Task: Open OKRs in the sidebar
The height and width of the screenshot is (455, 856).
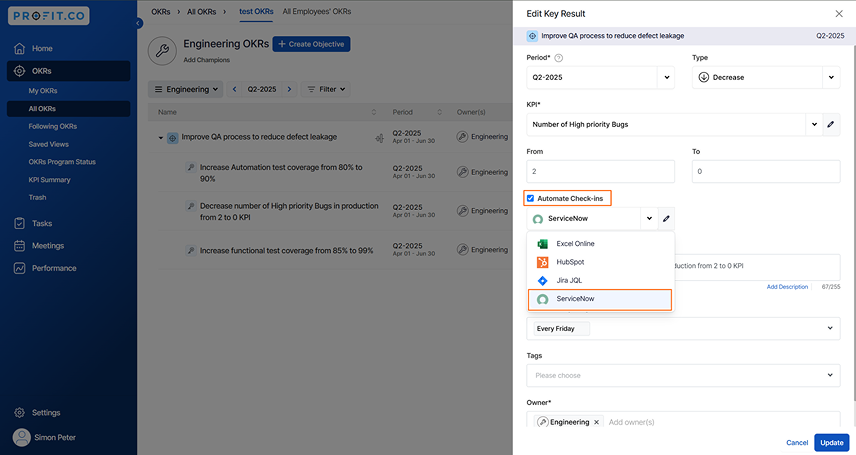Action: tap(68, 71)
